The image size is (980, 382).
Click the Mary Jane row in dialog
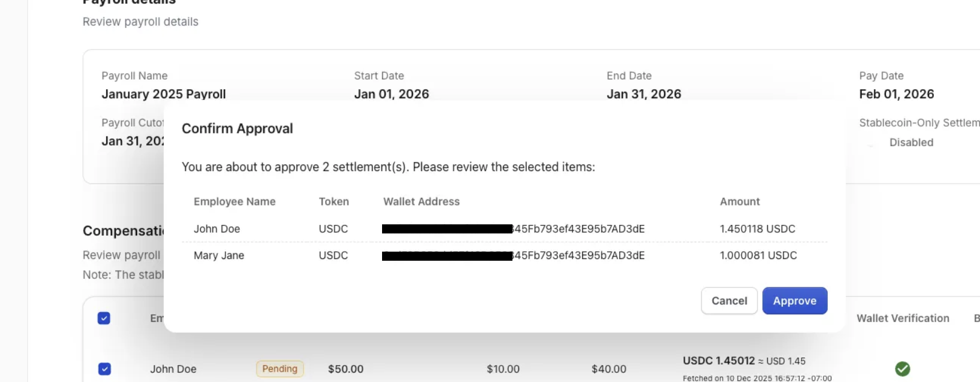click(x=505, y=255)
